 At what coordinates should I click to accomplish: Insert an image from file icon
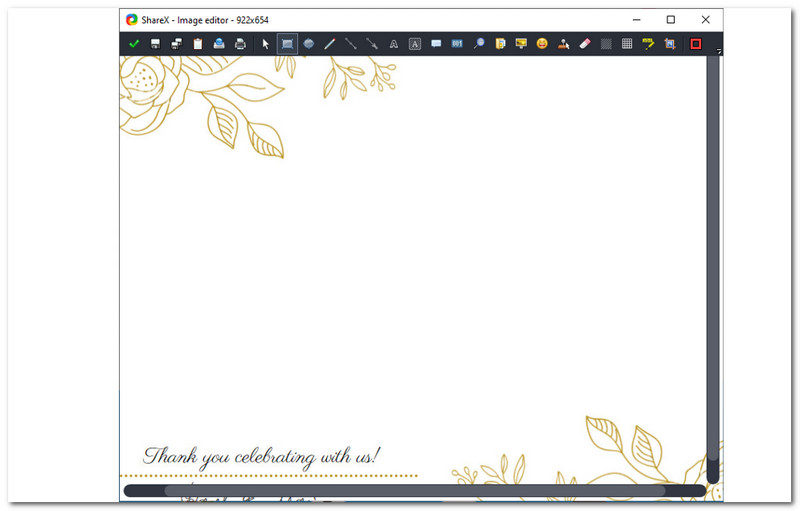[500, 44]
